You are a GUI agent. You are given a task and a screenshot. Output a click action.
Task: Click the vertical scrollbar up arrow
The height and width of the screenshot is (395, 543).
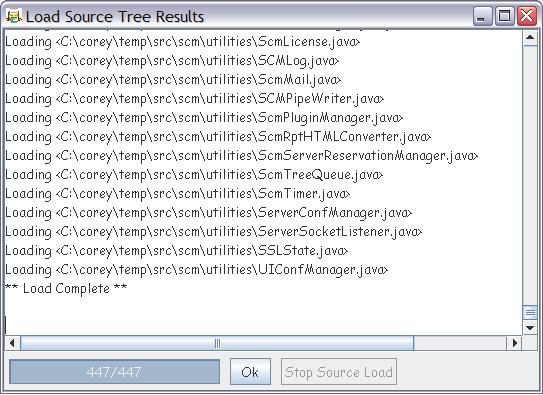pos(530,38)
